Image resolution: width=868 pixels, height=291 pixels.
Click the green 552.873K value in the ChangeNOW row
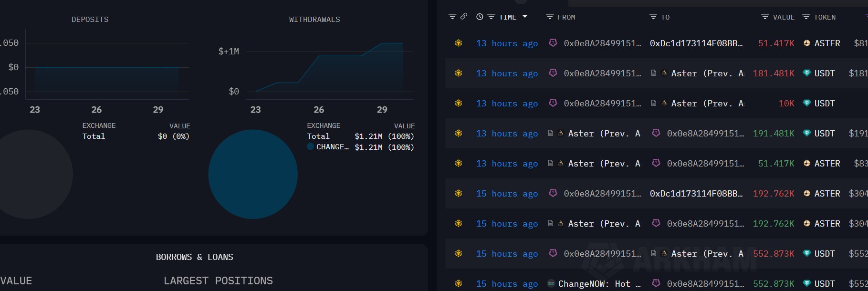[x=774, y=284]
